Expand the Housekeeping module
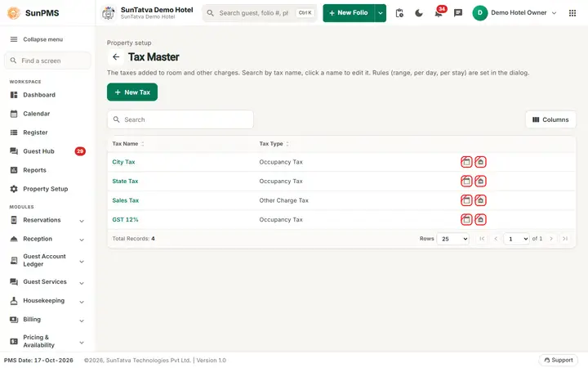Image resolution: width=588 pixels, height=368 pixels. (x=47, y=301)
